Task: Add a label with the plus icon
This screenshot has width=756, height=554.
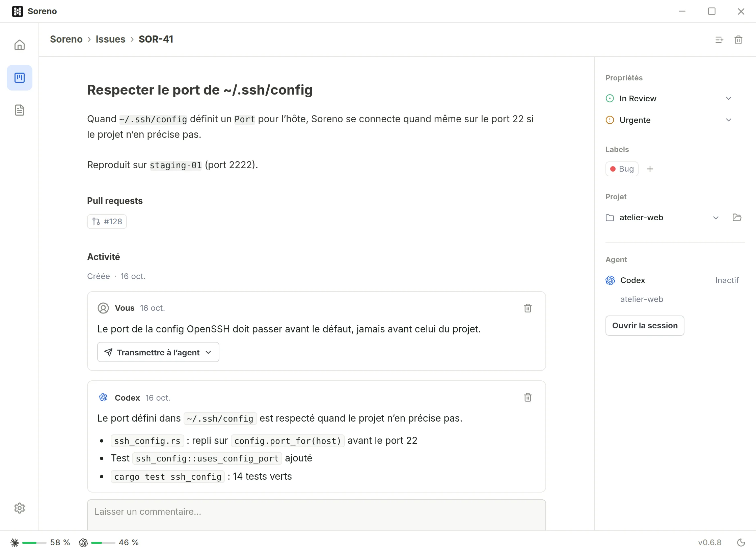Action: 650,169
